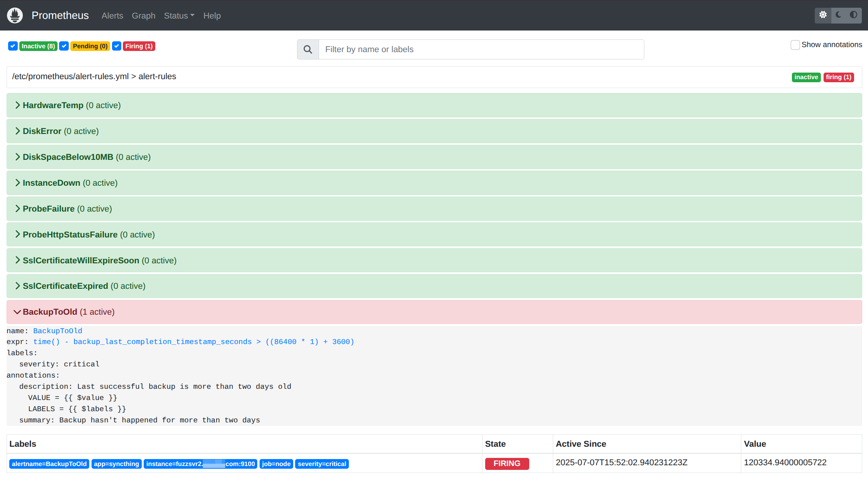Click the alertname=BackupToOld label badge
The image size is (868, 483).
(x=49, y=464)
